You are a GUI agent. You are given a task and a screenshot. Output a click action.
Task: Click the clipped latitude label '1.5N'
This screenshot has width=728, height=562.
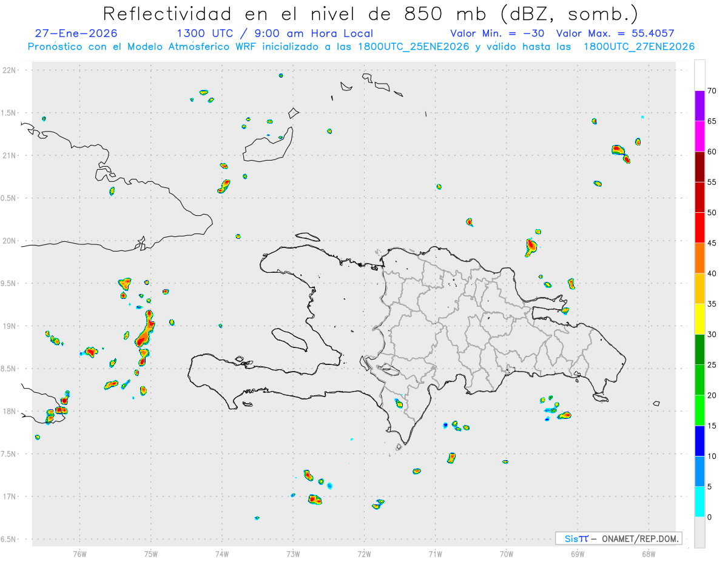pyautogui.click(x=9, y=113)
